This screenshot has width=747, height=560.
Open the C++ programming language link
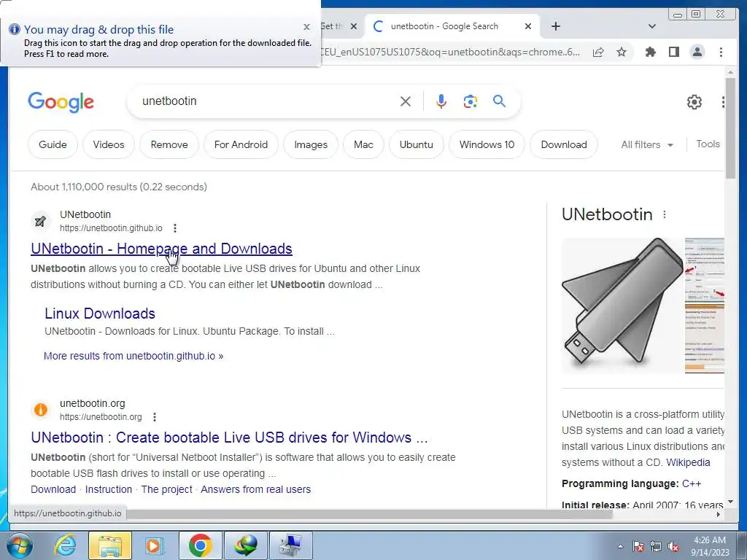point(692,484)
